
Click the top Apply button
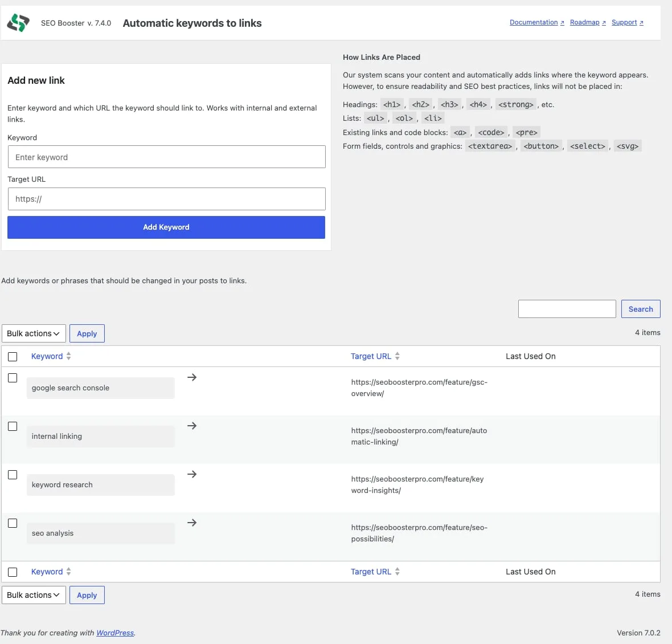point(87,333)
